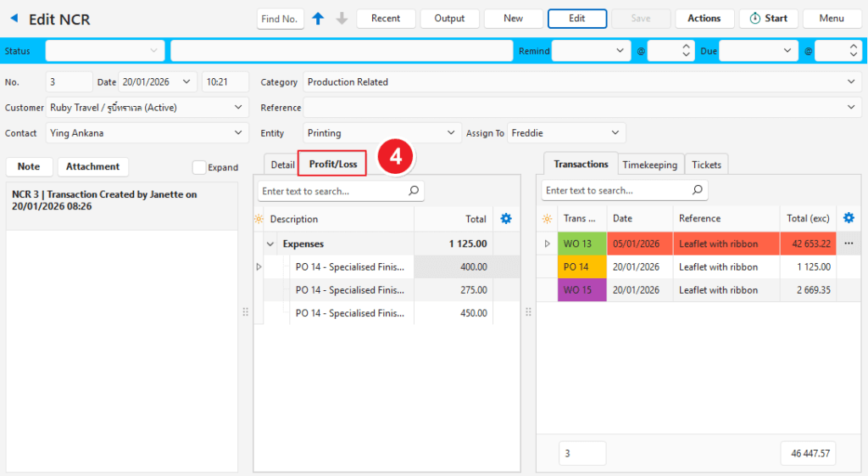Viewport: 868px width, 476px height.
Task: Switch to the Detail tab
Action: tap(282, 165)
